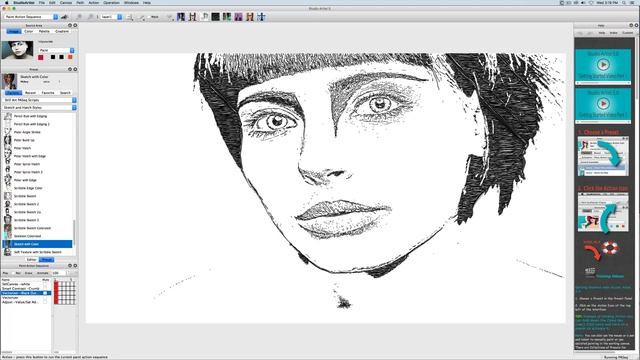Image resolution: width=640 pixels, height=360 pixels.
Task: Go back in the Help panel browser
Action: (x=580, y=33)
